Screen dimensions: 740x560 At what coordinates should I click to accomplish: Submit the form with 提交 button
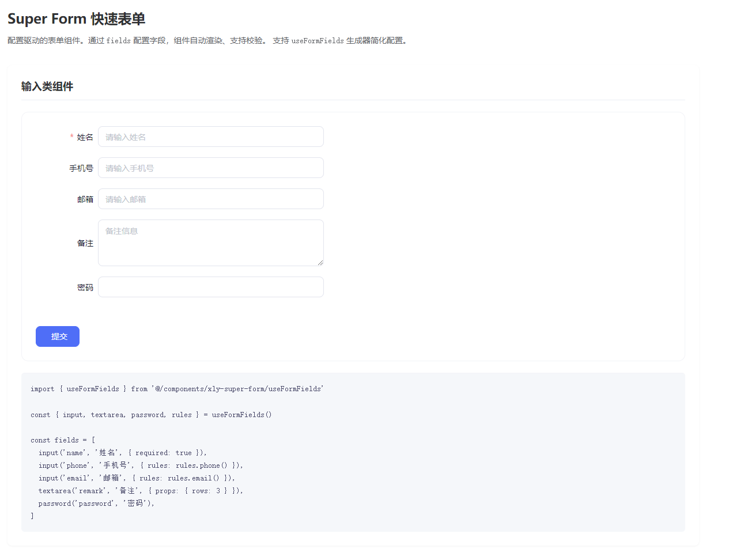point(58,336)
